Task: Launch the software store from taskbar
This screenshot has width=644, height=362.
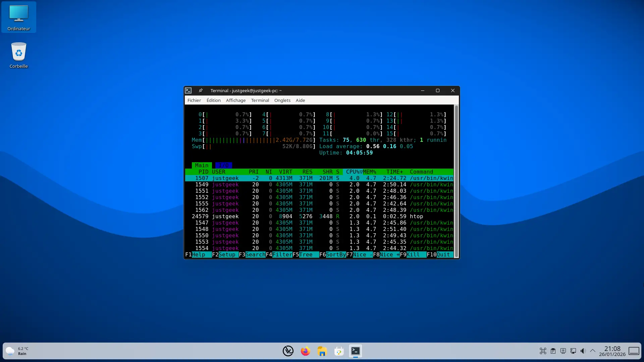Action: point(339,351)
